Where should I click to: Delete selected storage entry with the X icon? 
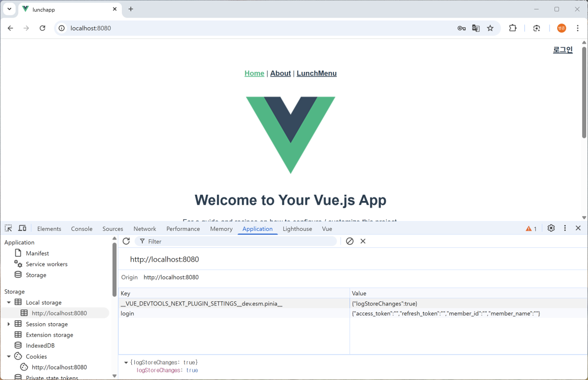click(x=363, y=241)
